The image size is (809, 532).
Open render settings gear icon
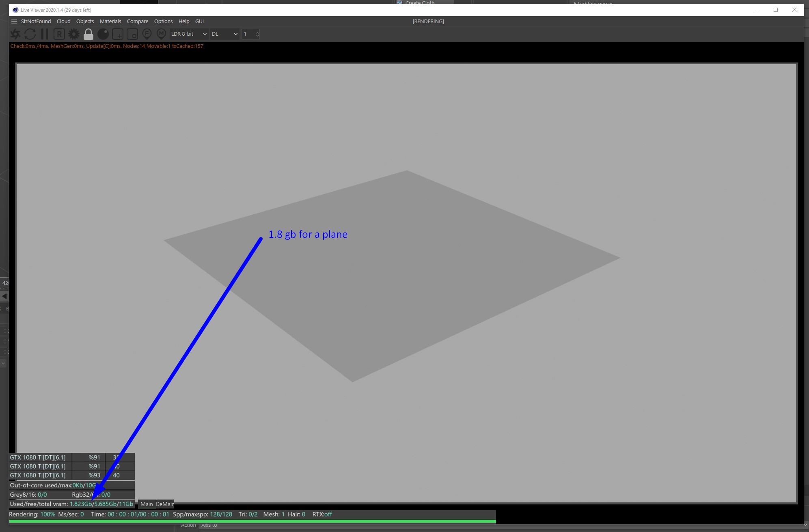pyautogui.click(x=74, y=34)
